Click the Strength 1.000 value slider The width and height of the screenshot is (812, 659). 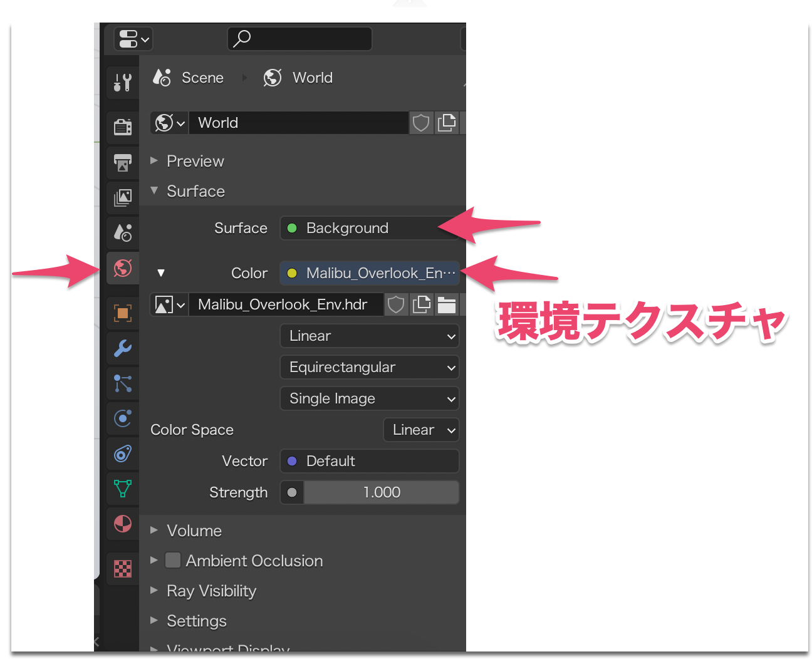click(x=382, y=492)
